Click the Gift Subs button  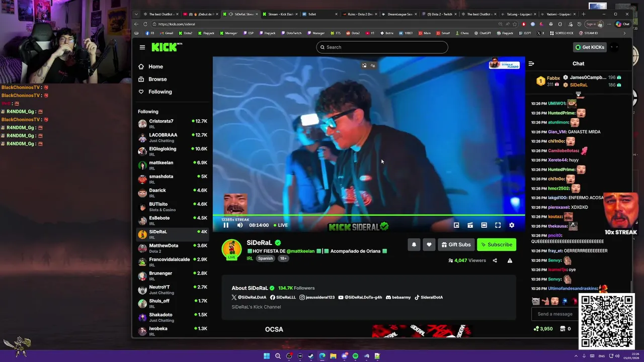[x=456, y=245]
